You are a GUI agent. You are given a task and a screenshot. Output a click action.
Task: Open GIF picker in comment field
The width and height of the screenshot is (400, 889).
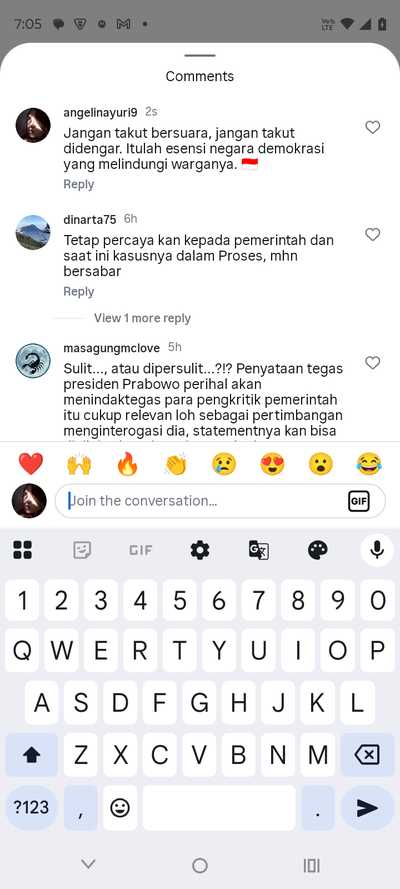point(359,501)
